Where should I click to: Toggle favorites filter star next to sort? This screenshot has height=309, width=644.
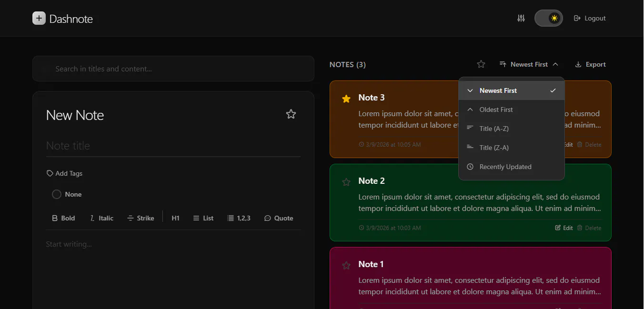click(x=481, y=64)
